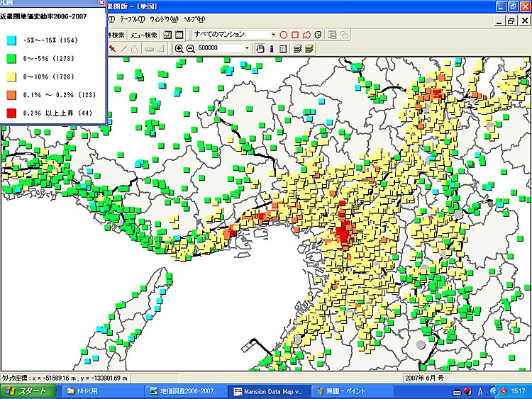Select the polygon selection tool
532x399 pixels.
pos(306,34)
